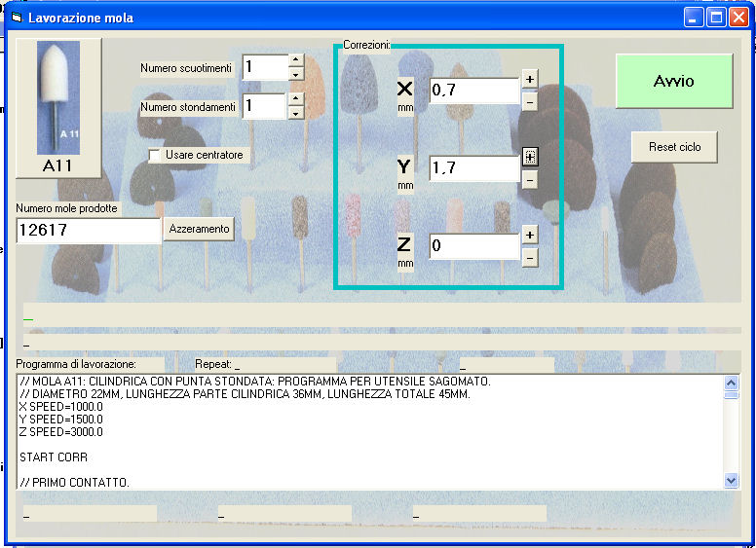
Task: Increase the Numero stondamenti spinner value
Action: pos(296,99)
